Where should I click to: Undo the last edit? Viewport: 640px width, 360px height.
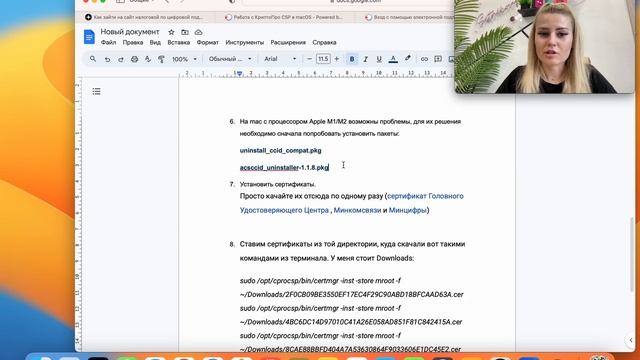[107, 59]
